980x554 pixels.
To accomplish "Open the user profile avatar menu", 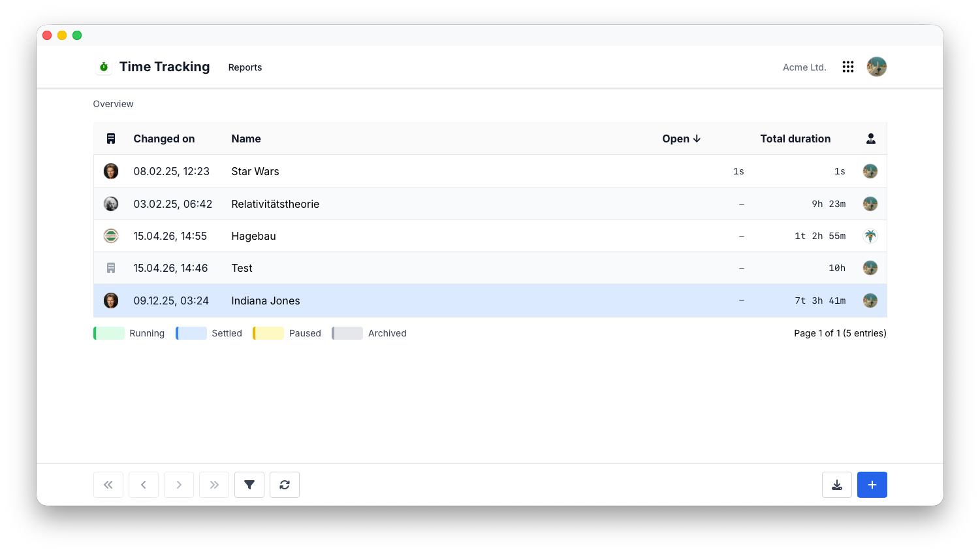I will 877,67.
